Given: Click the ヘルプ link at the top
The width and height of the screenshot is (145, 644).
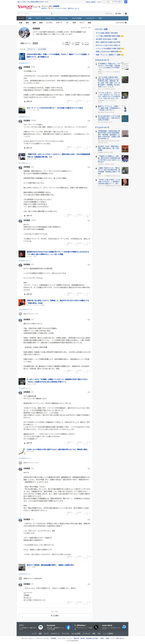Looking at the screenshot, I should 99,2.
